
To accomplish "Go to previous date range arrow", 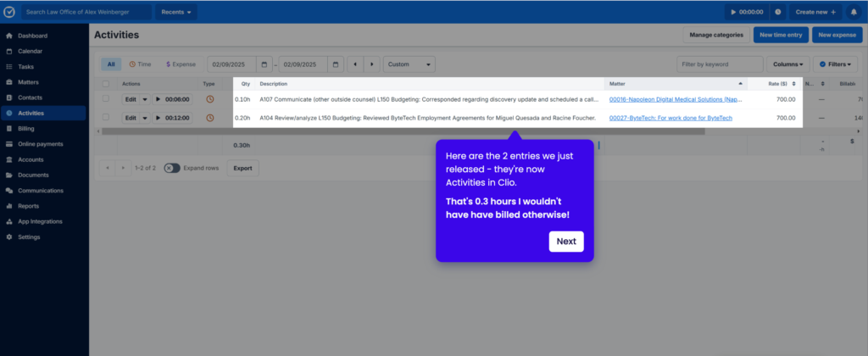I will [354, 64].
